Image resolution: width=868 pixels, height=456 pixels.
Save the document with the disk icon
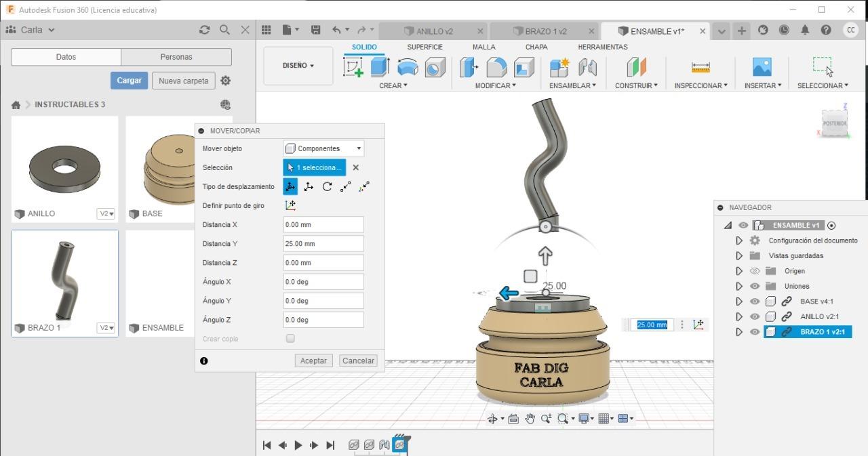pyautogui.click(x=315, y=30)
